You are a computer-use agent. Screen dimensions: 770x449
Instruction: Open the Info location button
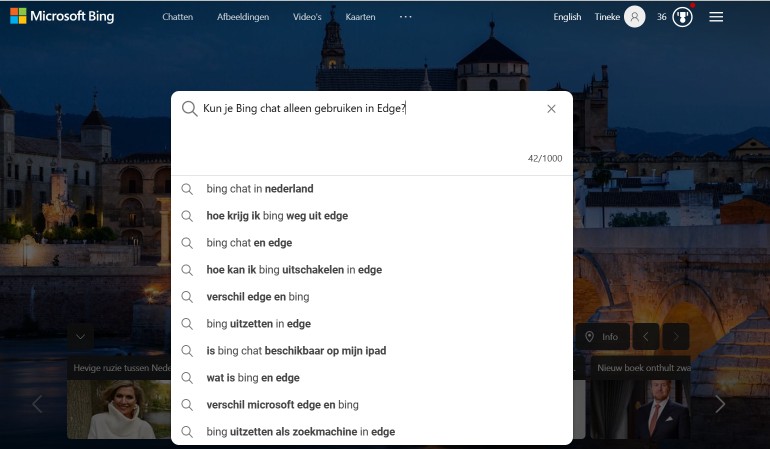pos(603,337)
